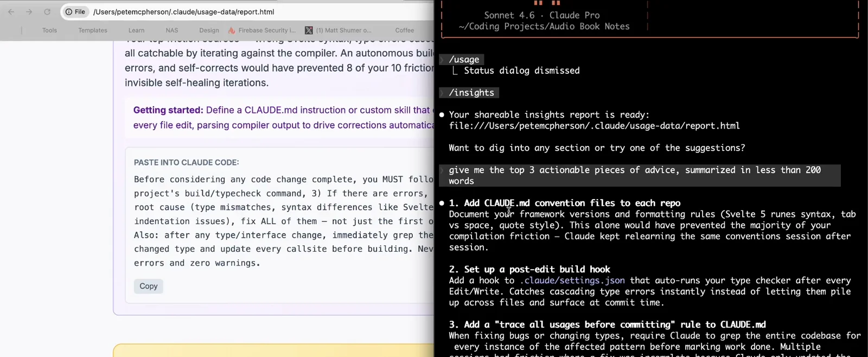Click the Firebase flame favicon
This screenshot has width=868, height=357.
tap(232, 30)
